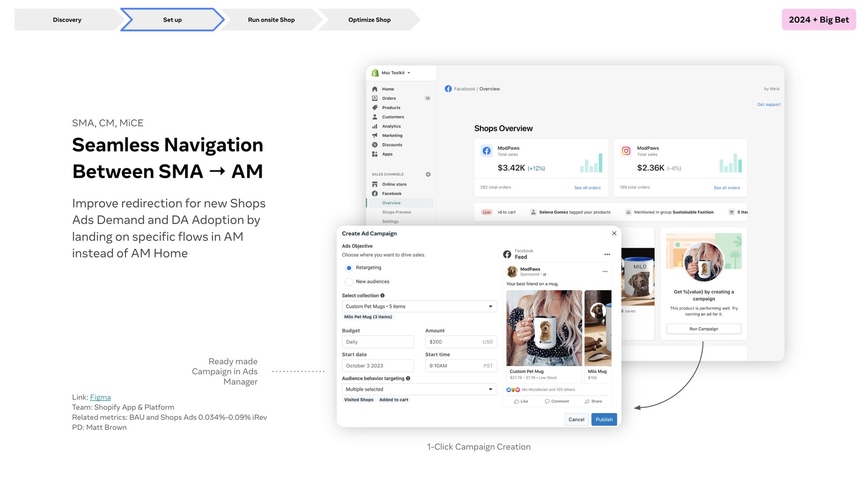Close the Create Ad Campaign dialog
The height and width of the screenshot is (488, 868).
click(614, 233)
